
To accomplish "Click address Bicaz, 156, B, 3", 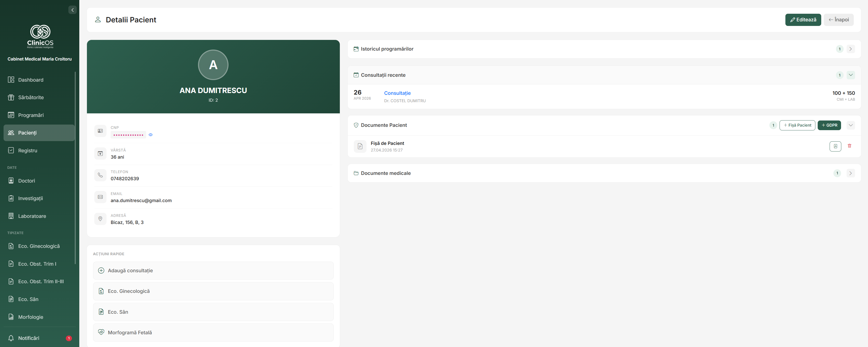I will point(127,223).
